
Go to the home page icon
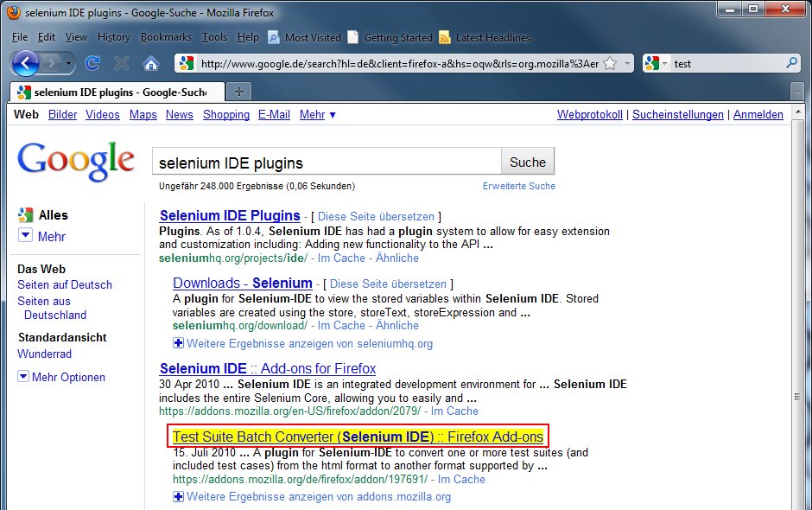(x=150, y=64)
